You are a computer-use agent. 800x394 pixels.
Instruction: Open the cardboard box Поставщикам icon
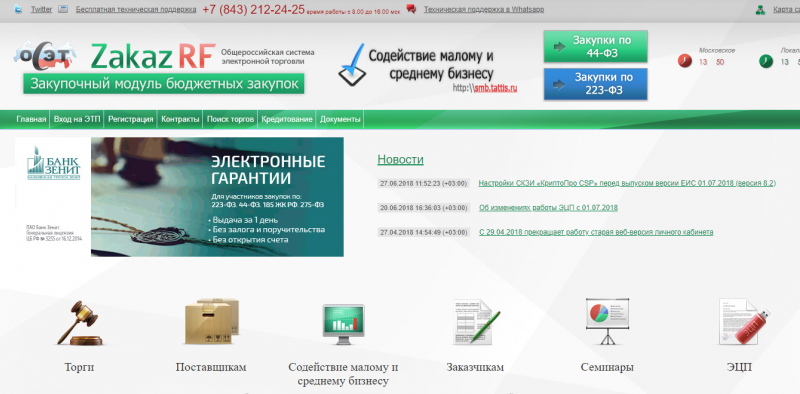coord(211,322)
